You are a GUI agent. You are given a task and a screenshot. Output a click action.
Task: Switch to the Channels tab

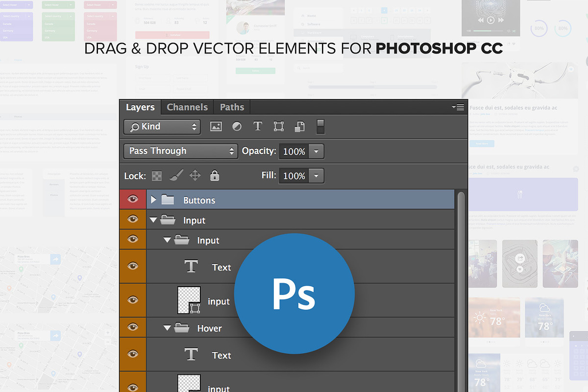(x=187, y=107)
